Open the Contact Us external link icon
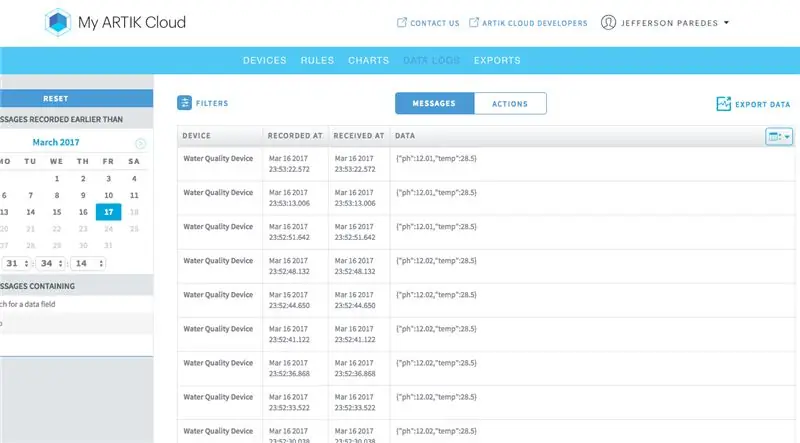Image resolution: width=800 pixels, height=443 pixels. (x=402, y=22)
